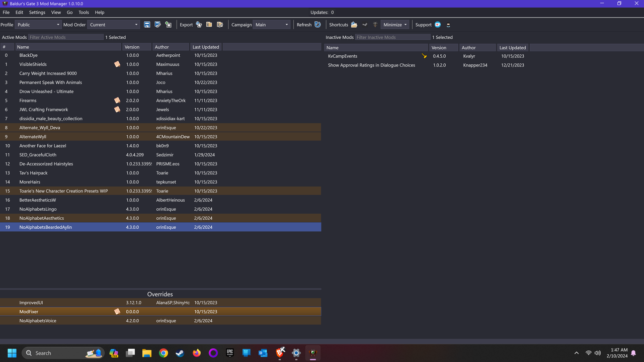Save the current mod order
Image resolution: width=644 pixels, height=362 pixels.
147,24
